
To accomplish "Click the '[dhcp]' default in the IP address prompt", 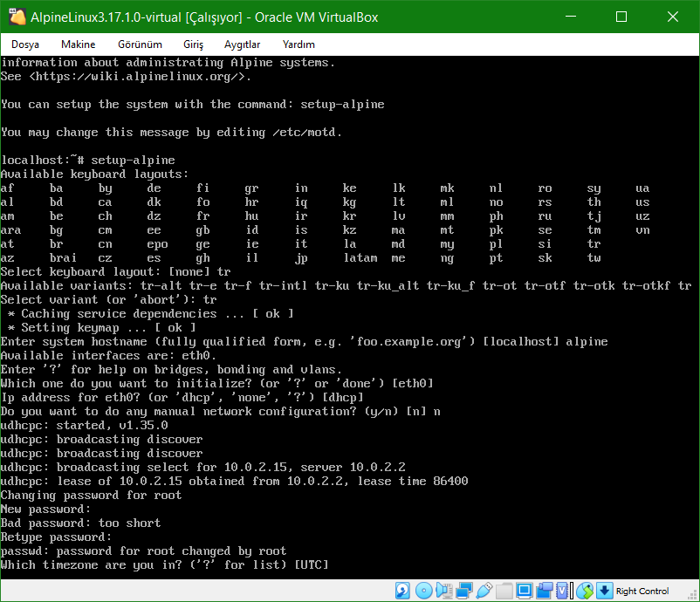I will tap(342, 397).
